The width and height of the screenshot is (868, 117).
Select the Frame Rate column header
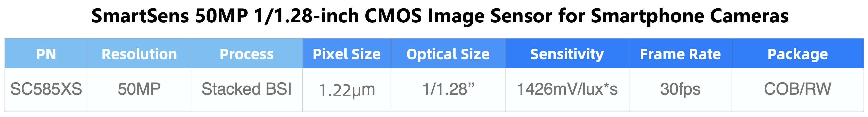pyautogui.click(x=680, y=54)
